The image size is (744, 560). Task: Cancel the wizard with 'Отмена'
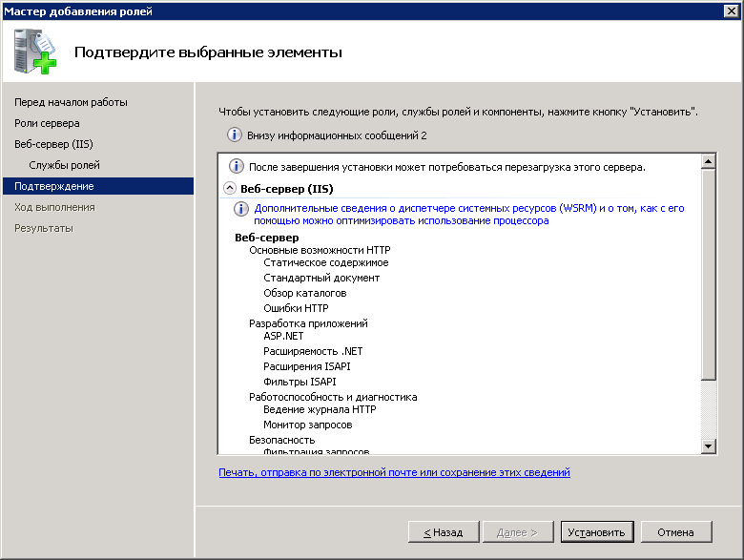pyautogui.click(x=676, y=532)
